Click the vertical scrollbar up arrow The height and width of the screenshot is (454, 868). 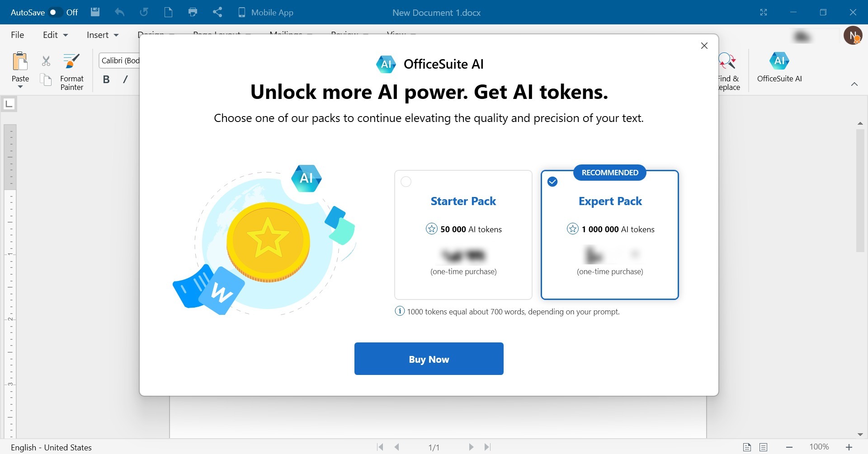860,123
